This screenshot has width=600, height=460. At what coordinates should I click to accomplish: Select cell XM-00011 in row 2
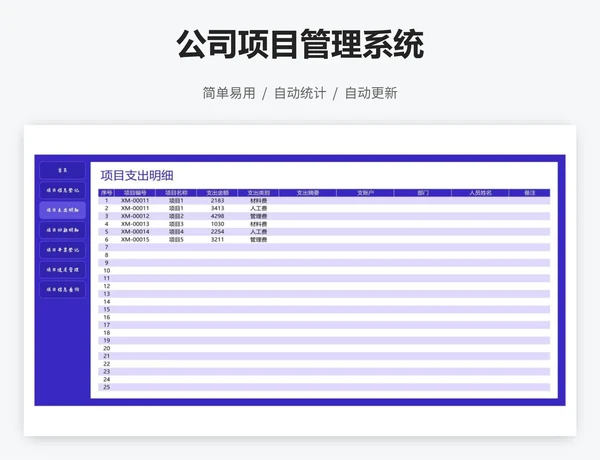pyautogui.click(x=135, y=208)
